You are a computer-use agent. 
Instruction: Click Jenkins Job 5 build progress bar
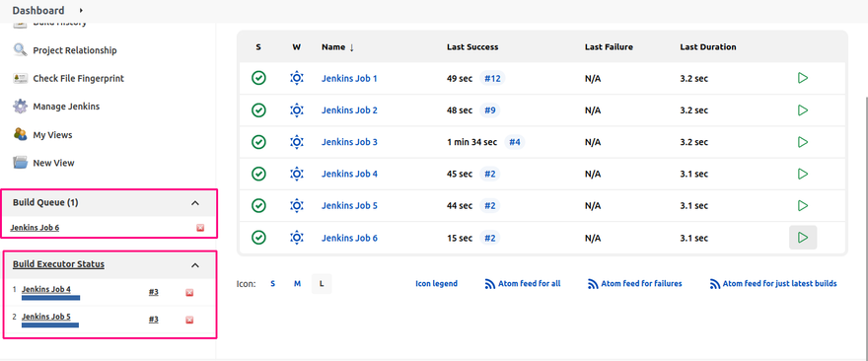[x=50, y=325]
